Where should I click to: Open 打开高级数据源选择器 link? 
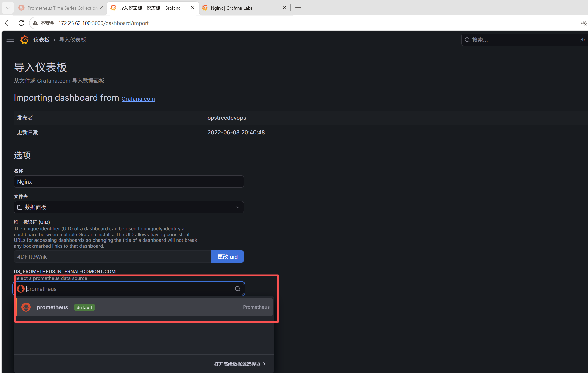pos(240,364)
